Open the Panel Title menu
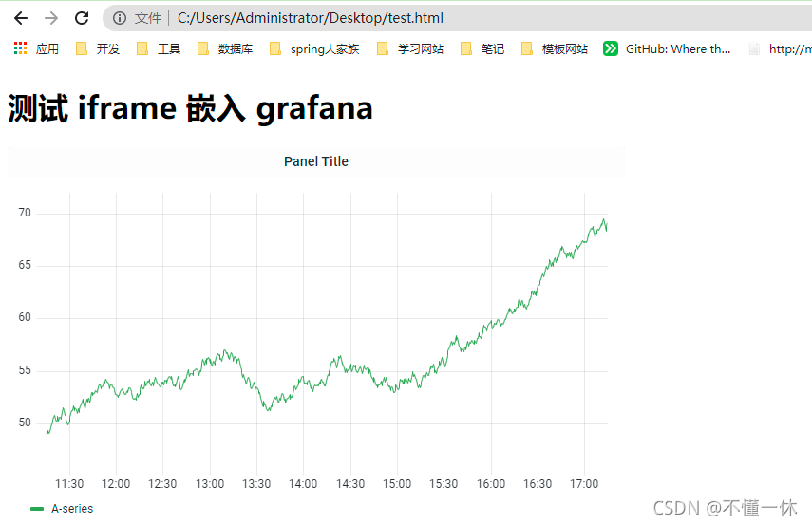The height and width of the screenshot is (525, 812). (x=316, y=161)
